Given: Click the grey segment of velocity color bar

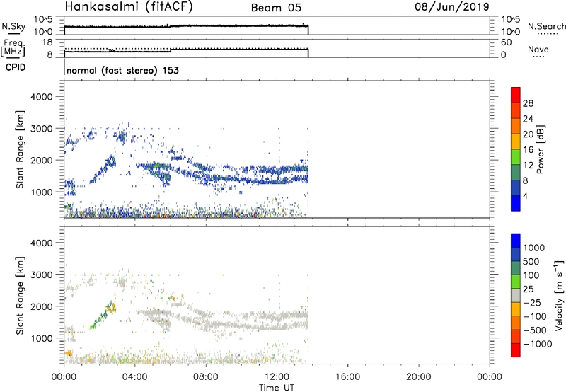Looking at the screenshot, I should (x=516, y=295).
